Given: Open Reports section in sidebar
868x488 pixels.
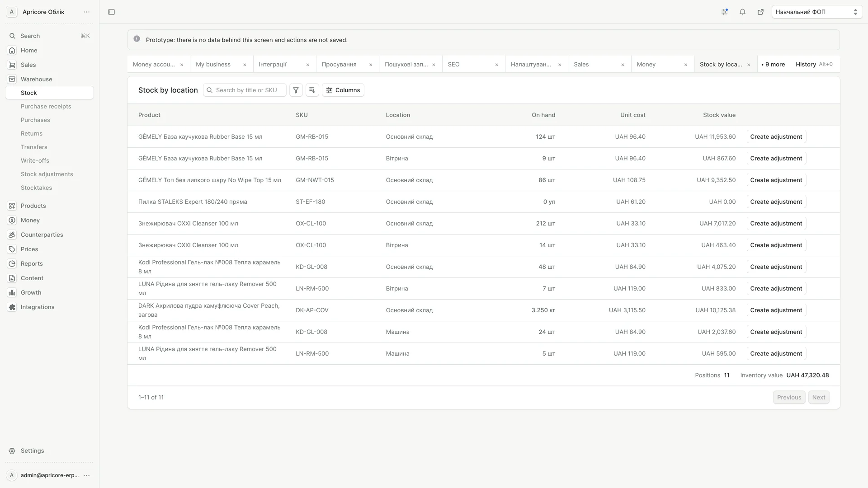Looking at the screenshot, I should point(49,263).
